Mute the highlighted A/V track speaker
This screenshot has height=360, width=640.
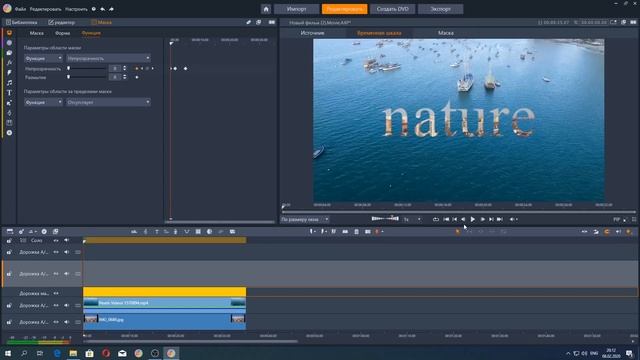click(67, 274)
